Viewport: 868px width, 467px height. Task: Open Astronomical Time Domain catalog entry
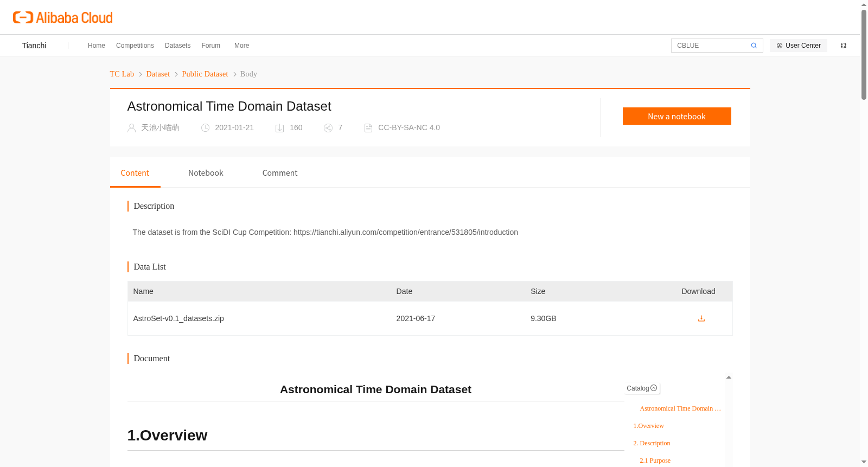pyautogui.click(x=680, y=408)
